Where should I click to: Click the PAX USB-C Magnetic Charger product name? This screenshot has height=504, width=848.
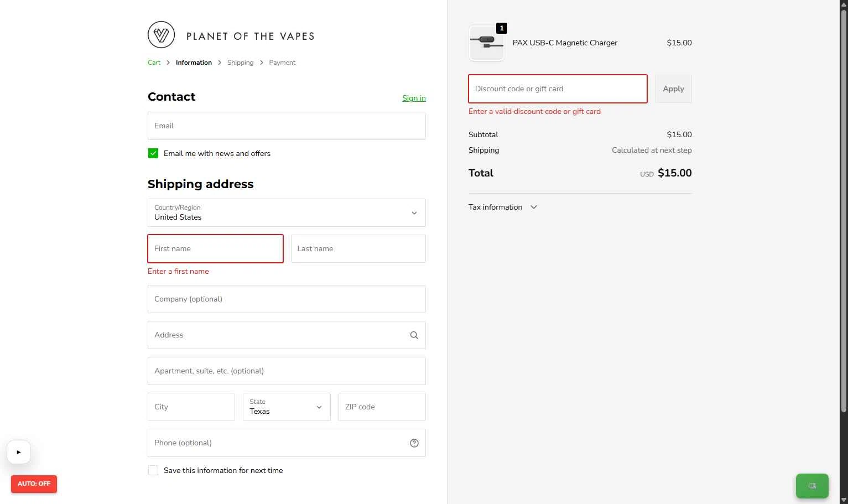coord(565,43)
